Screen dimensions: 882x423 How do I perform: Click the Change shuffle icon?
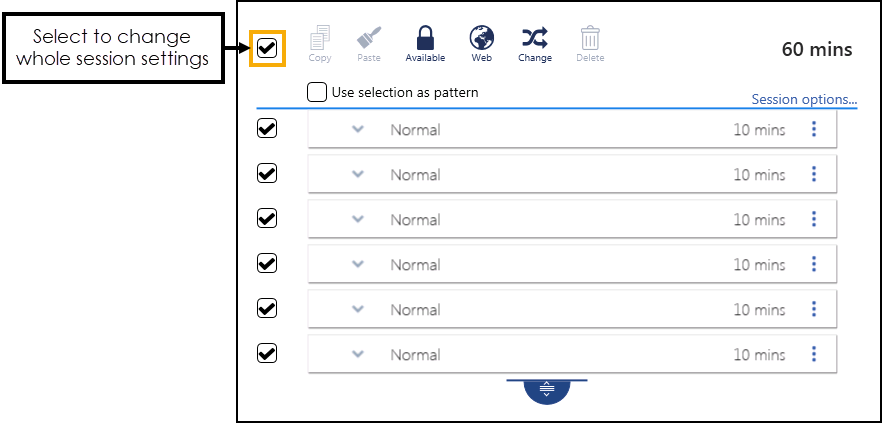point(535,38)
